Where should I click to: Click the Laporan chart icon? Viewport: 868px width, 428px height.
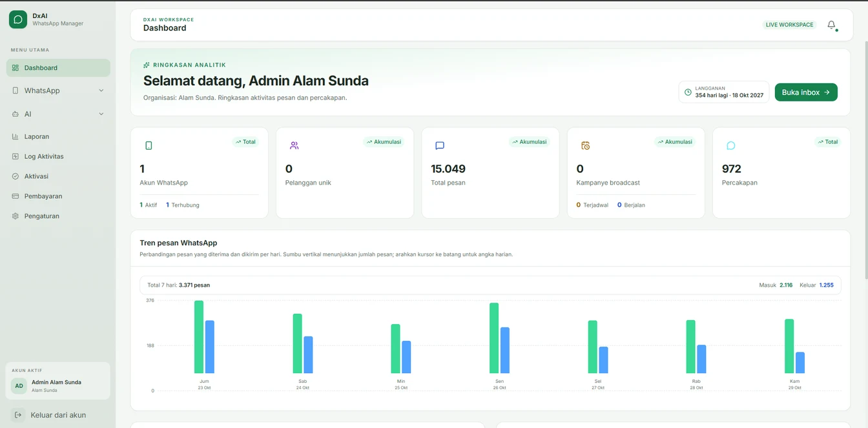15,136
